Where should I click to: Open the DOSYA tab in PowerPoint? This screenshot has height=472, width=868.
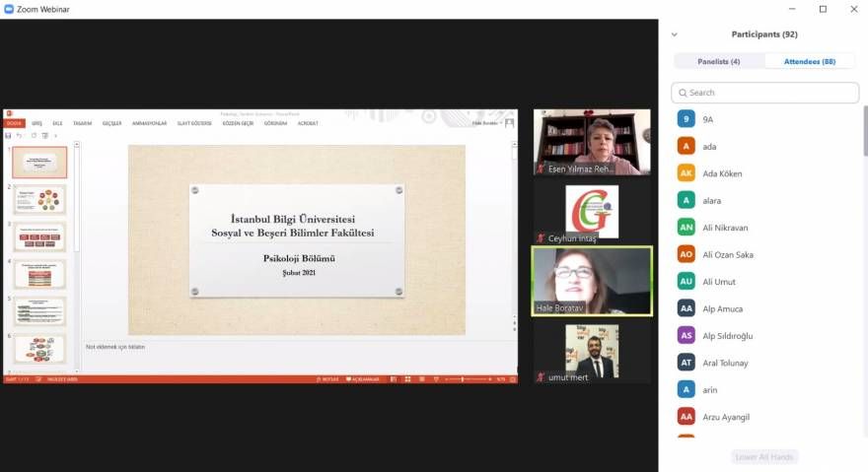(14, 123)
